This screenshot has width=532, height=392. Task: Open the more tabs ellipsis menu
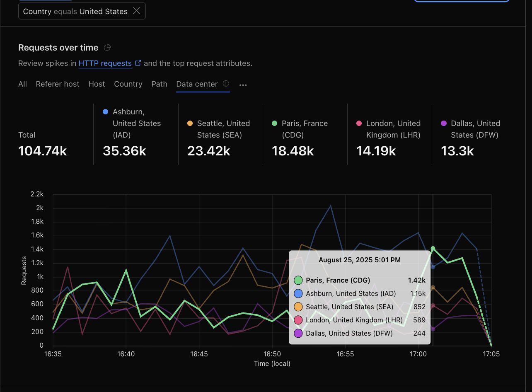243,85
